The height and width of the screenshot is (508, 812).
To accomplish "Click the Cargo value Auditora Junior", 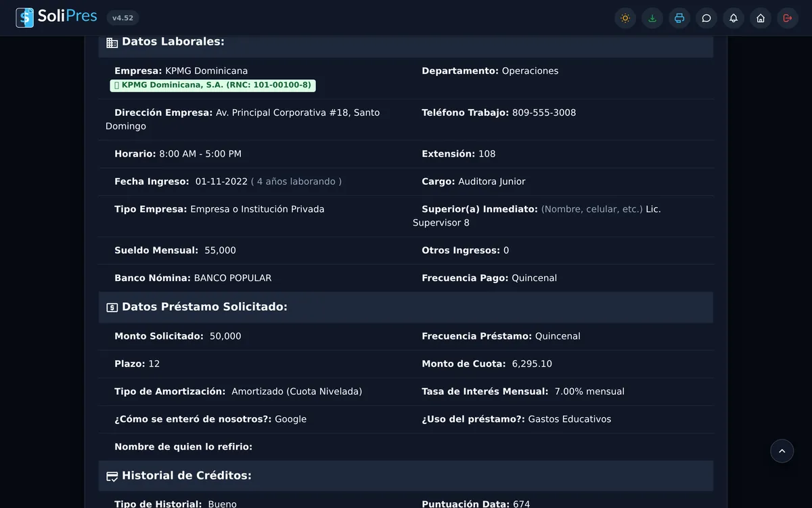I will click(x=492, y=182).
